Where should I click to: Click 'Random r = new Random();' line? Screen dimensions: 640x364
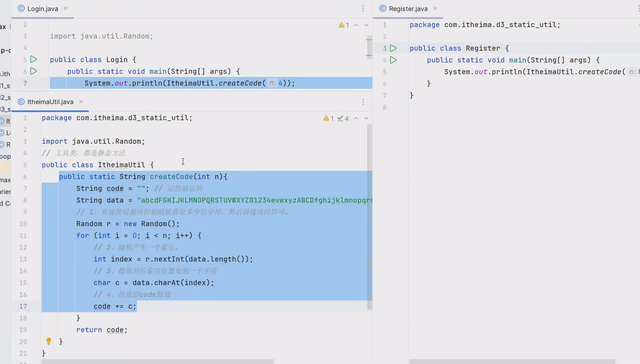tap(128, 224)
